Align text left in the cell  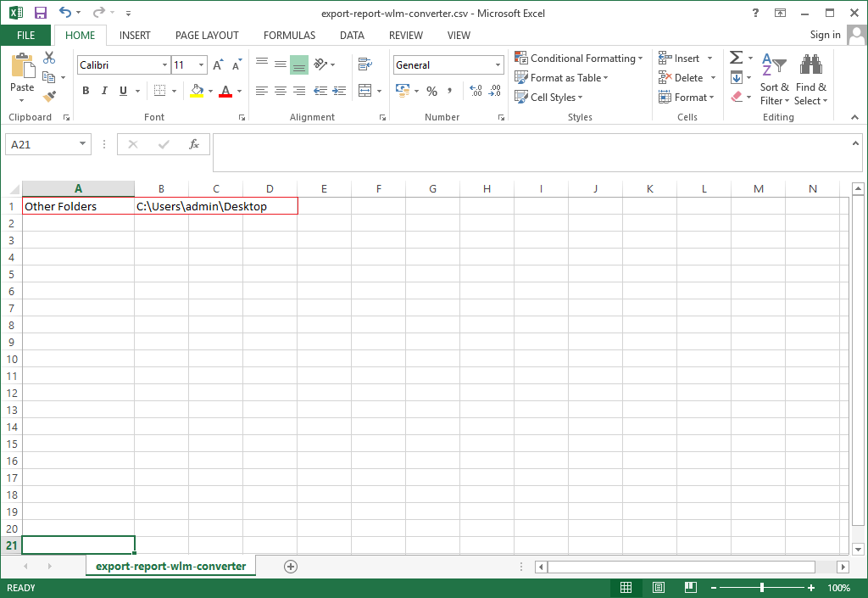click(262, 91)
